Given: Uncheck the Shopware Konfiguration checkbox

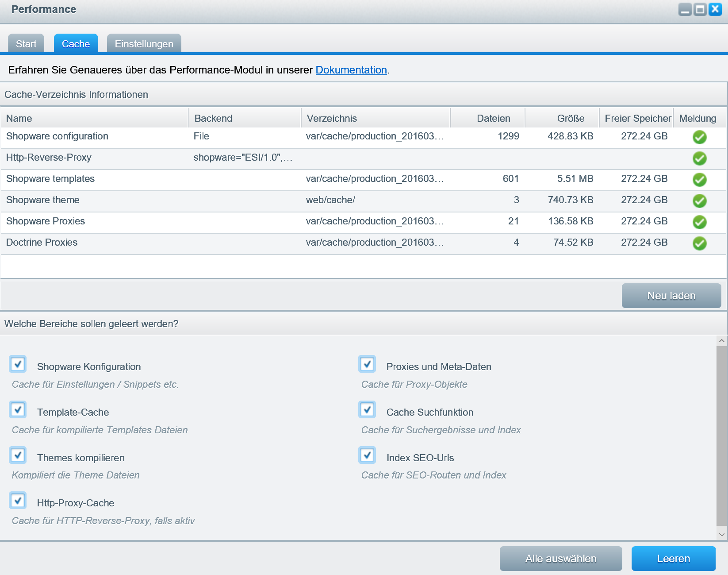Looking at the screenshot, I should [x=18, y=364].
